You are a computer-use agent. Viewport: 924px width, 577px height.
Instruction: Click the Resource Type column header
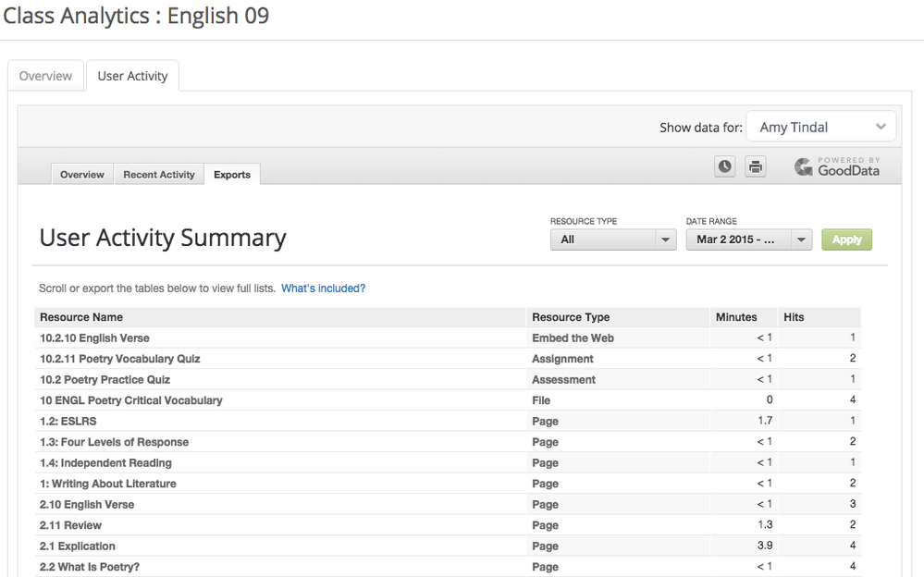point(571,317)
